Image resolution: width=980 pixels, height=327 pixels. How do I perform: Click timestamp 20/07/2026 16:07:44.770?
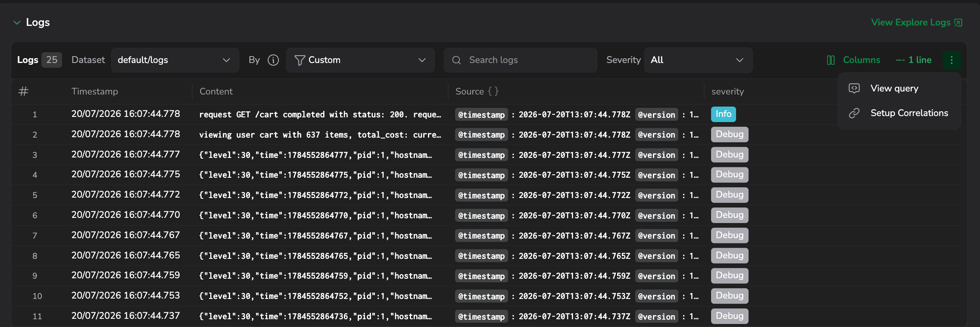click(126, 215)
